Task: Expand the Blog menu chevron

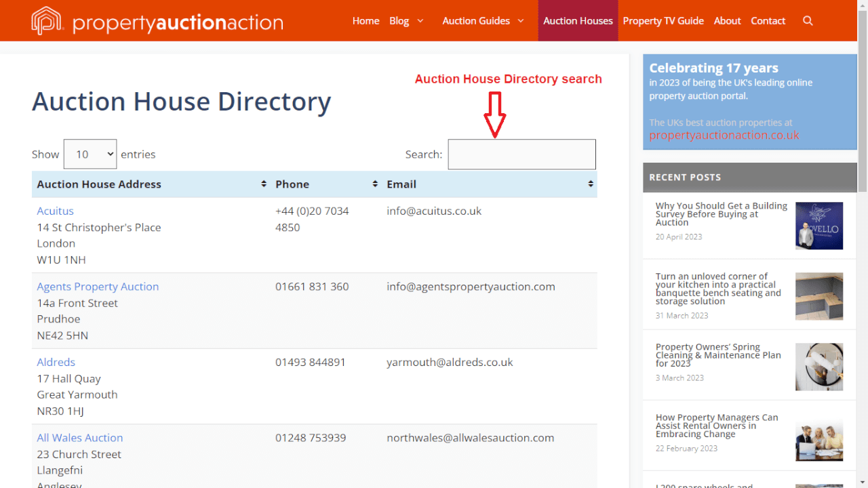Action: 420,21
